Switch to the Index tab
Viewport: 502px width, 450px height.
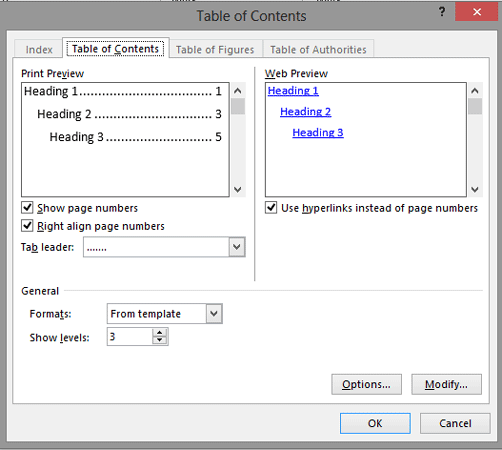tap(39, 50)
